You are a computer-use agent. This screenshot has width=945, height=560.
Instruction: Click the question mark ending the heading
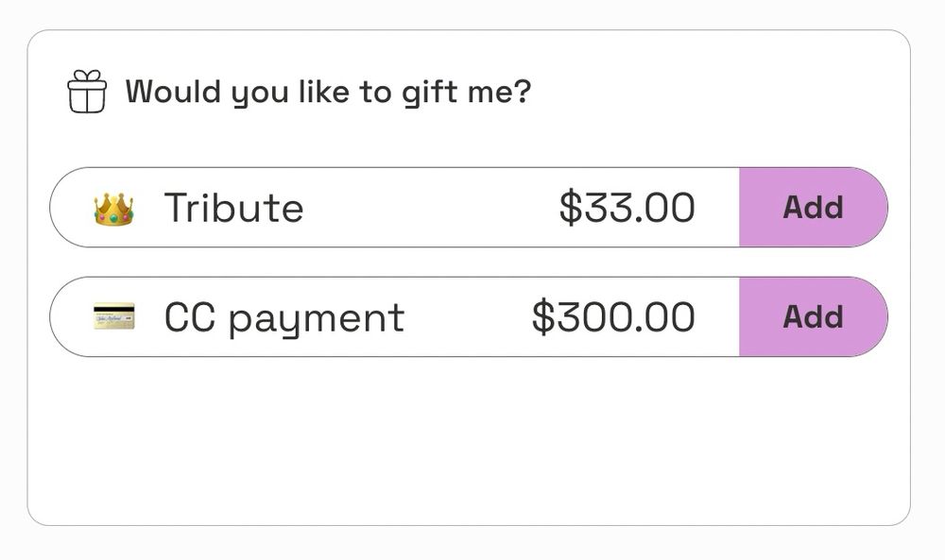point(523,92)
